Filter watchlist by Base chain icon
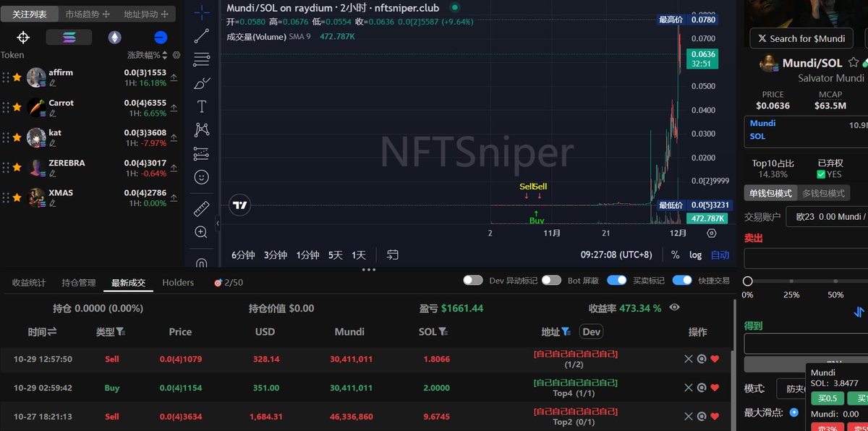Screen dimensions: 868x431 click(x=161, y=38)
